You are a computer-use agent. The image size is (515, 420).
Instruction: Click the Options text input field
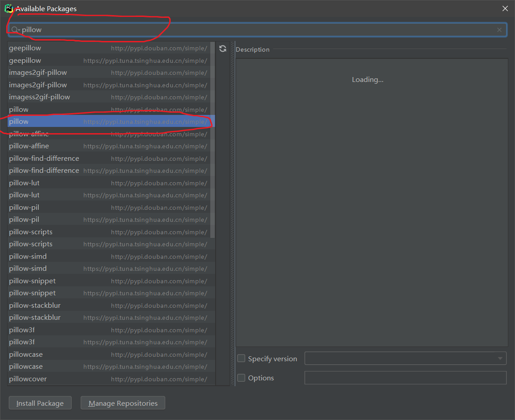tap(405, 378)
